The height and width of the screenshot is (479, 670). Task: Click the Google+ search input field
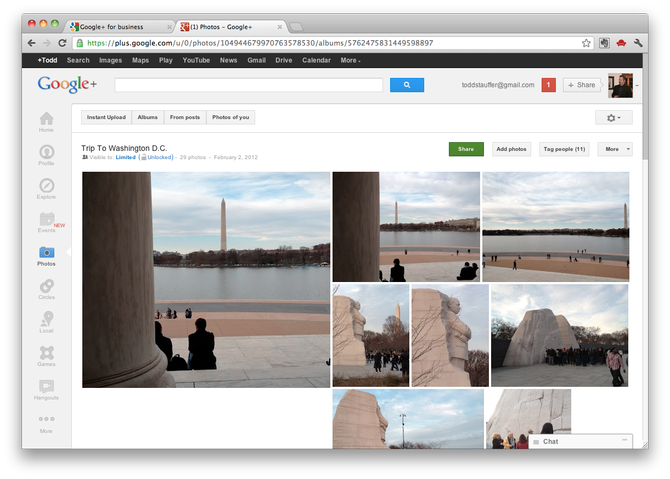249,85
